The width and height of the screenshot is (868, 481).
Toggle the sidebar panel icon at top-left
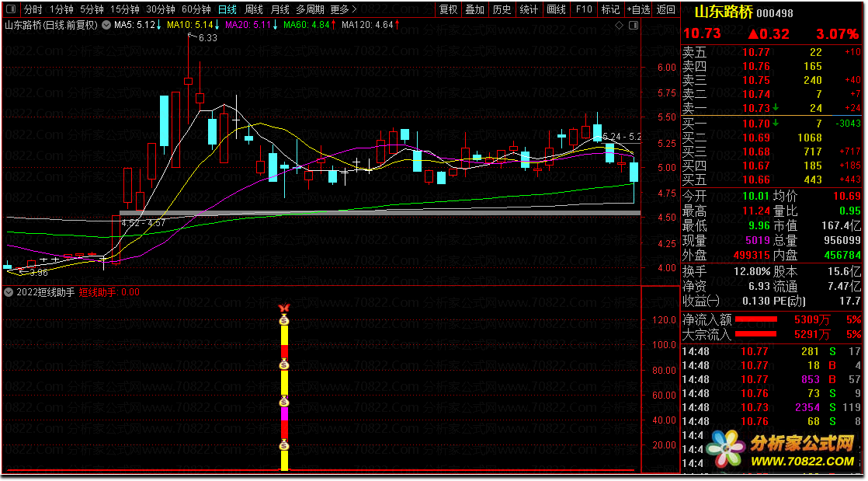(x=12, y=9)
